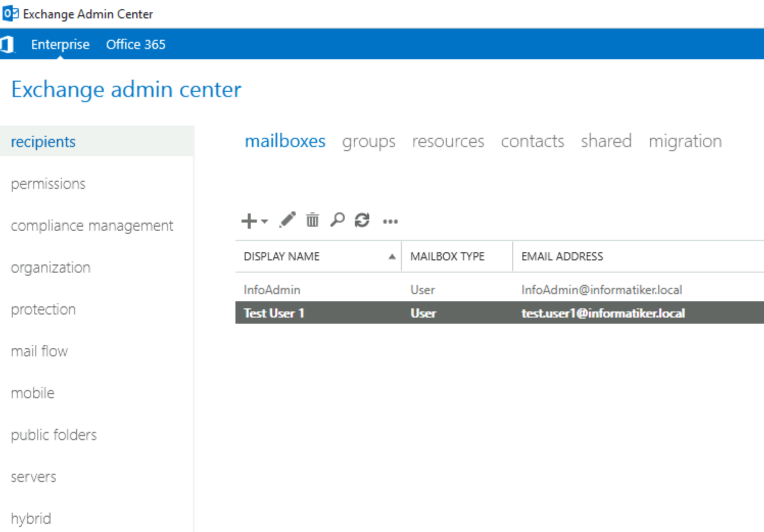764x532 pixels.
Task: Go to permissions section
Action: (49, 184)
